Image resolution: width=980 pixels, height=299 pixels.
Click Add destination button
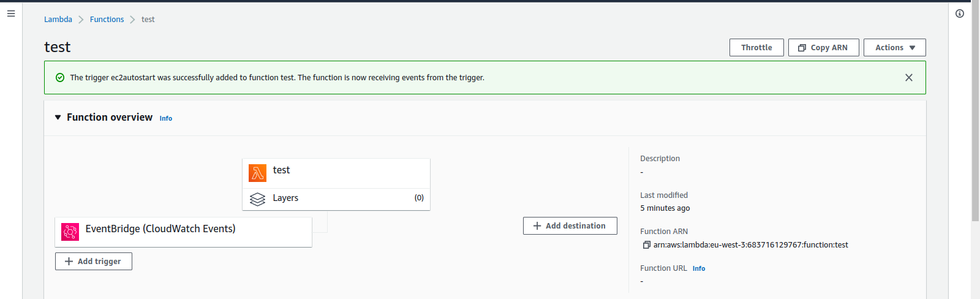click(x=570, y=226)
